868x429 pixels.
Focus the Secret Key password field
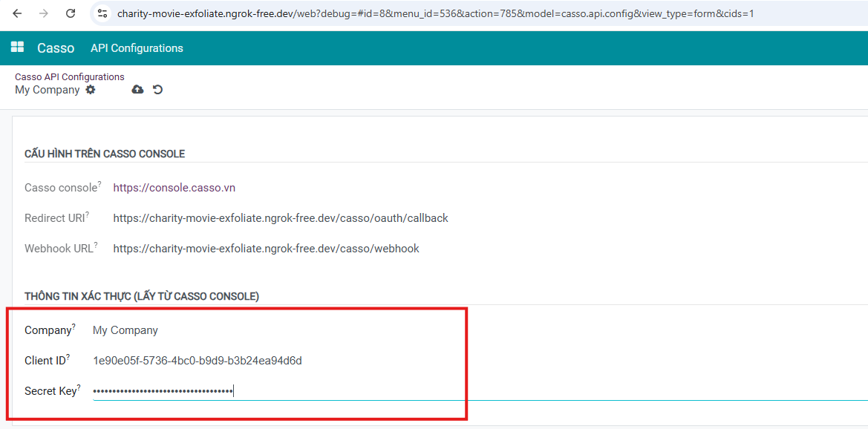point(480,391)
